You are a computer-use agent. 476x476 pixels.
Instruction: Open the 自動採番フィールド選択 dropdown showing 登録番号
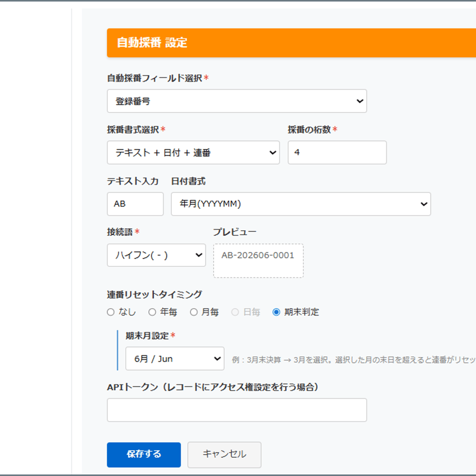click(x=237, y=101)
